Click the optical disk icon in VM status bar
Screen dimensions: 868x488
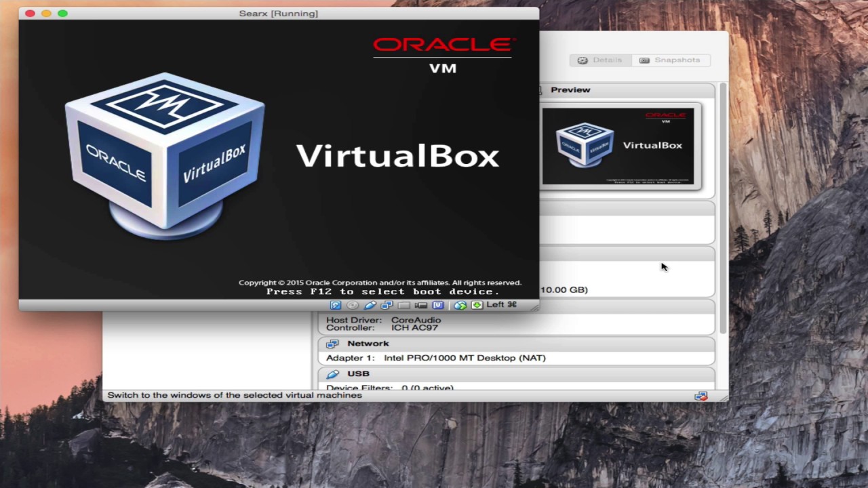pos(353,306)
